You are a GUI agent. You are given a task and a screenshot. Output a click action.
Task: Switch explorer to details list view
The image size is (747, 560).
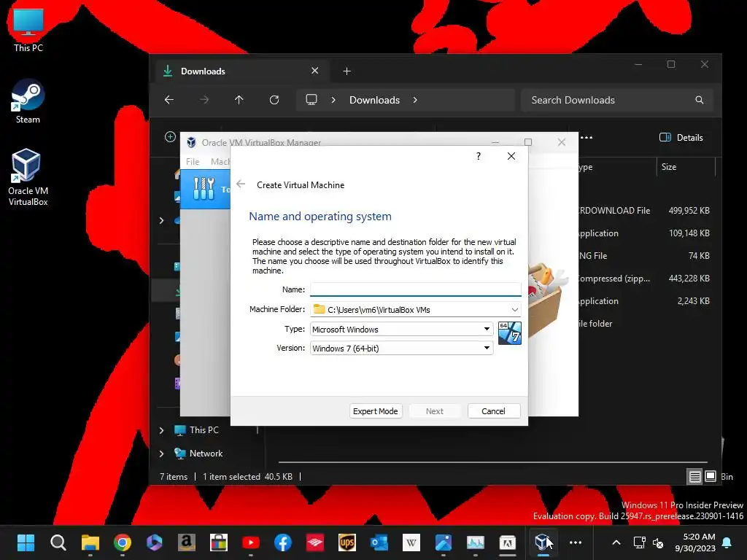pos(695,476)
